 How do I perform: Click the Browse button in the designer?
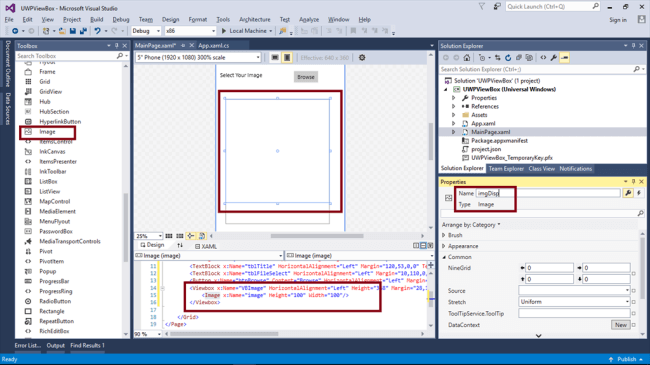[306, 77]
